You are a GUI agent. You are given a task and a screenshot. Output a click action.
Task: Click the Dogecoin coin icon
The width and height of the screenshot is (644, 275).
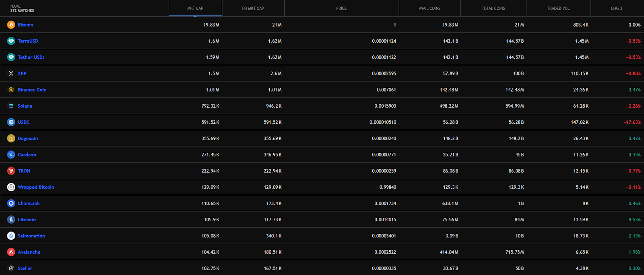(x=11, y=138)
